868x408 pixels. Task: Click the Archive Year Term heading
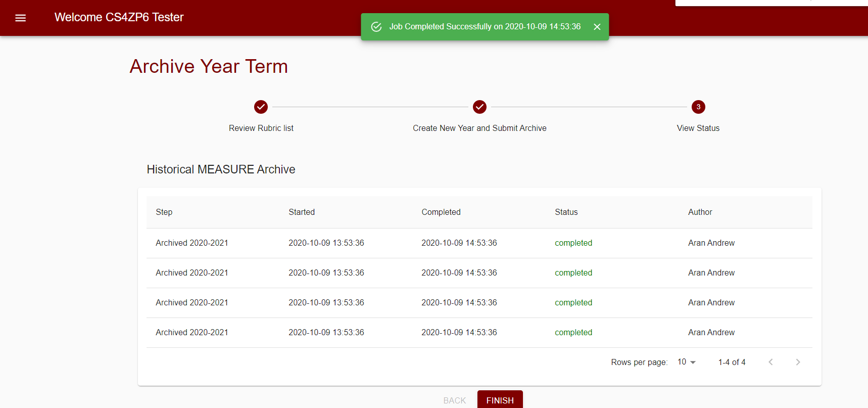pos(209,66)
